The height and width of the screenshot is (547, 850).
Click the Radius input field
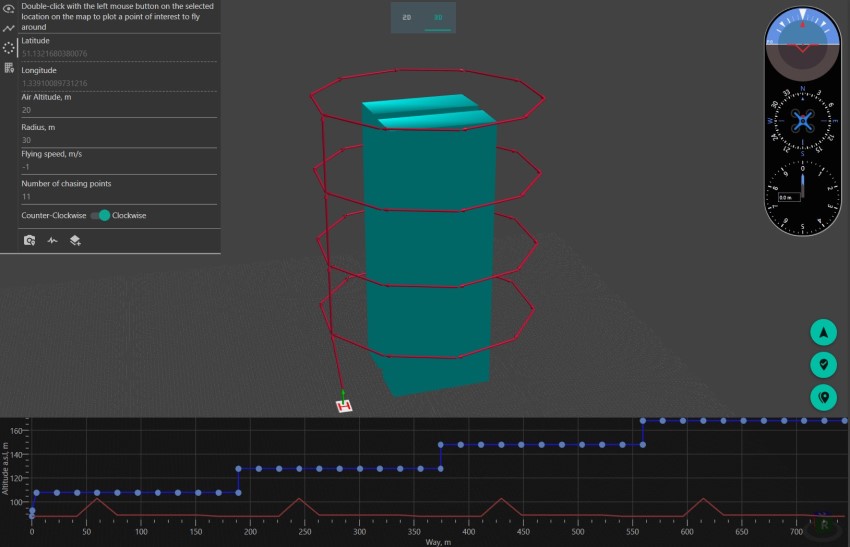pos(118,140)
